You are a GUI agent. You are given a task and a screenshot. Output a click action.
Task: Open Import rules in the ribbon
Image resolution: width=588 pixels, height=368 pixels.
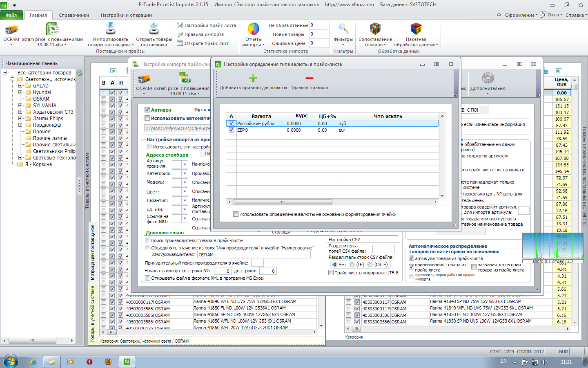pos(200,34)
